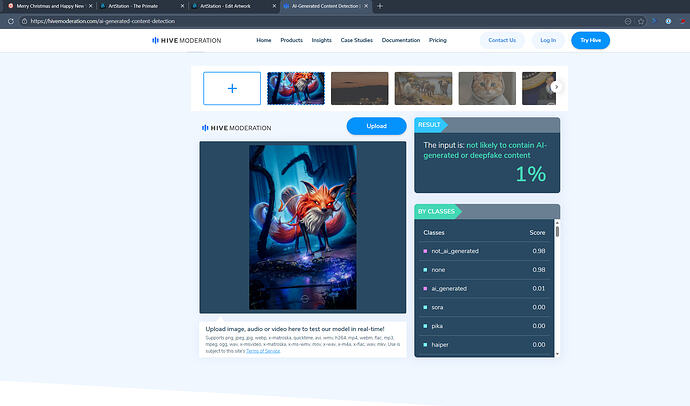The width and height of the screenshot is (690, 406).
Task: Click the scroll-up arrow of classes list
Action: pos(557,222)
